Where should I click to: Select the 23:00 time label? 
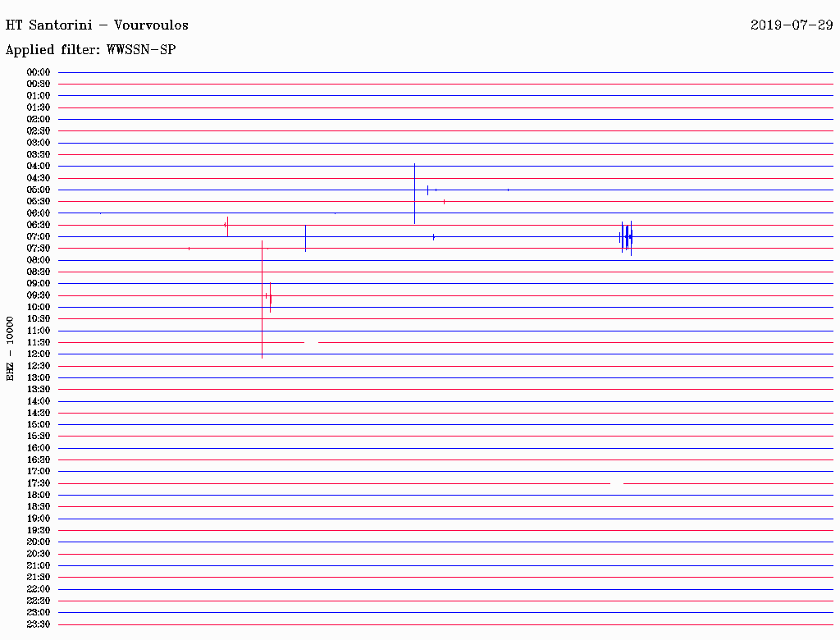click(x=39, y=613)
